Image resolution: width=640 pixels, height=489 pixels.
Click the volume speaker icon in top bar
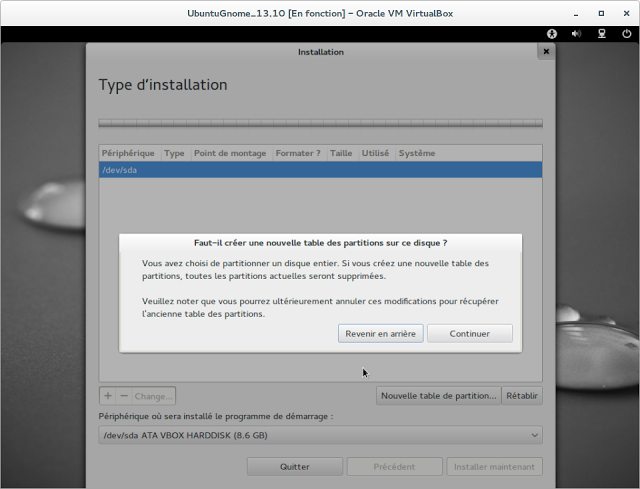coord(576,34)
